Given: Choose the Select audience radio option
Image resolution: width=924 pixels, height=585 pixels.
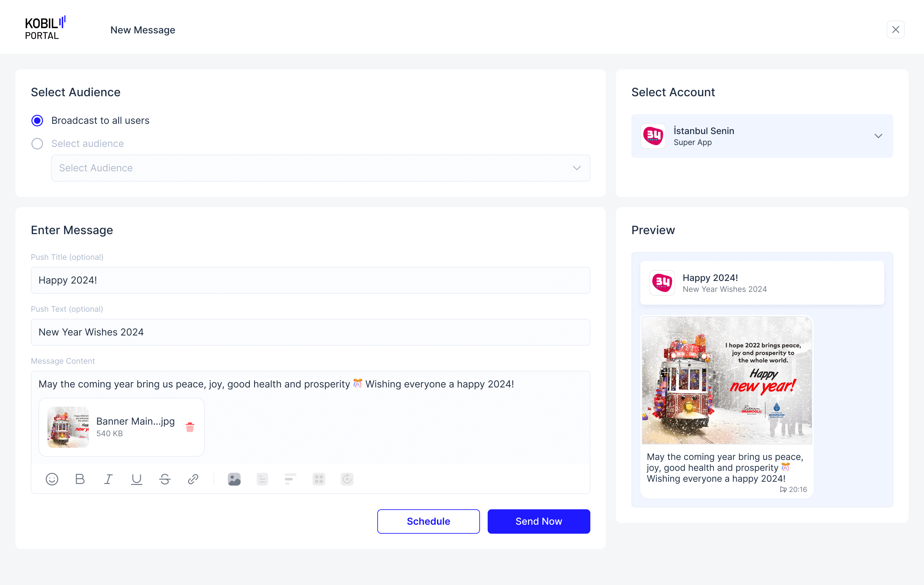Looking at the screenshot, I should click(37, 143).
